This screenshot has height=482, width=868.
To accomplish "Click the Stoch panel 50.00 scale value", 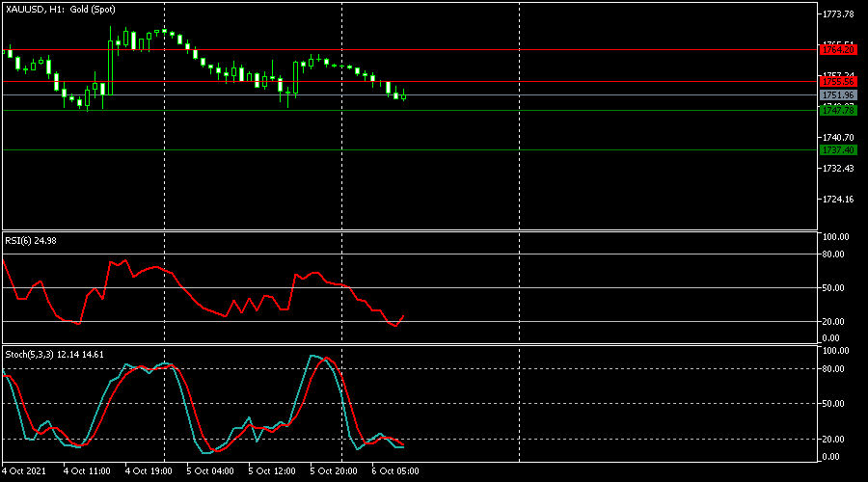I will [x=833, y=404].
